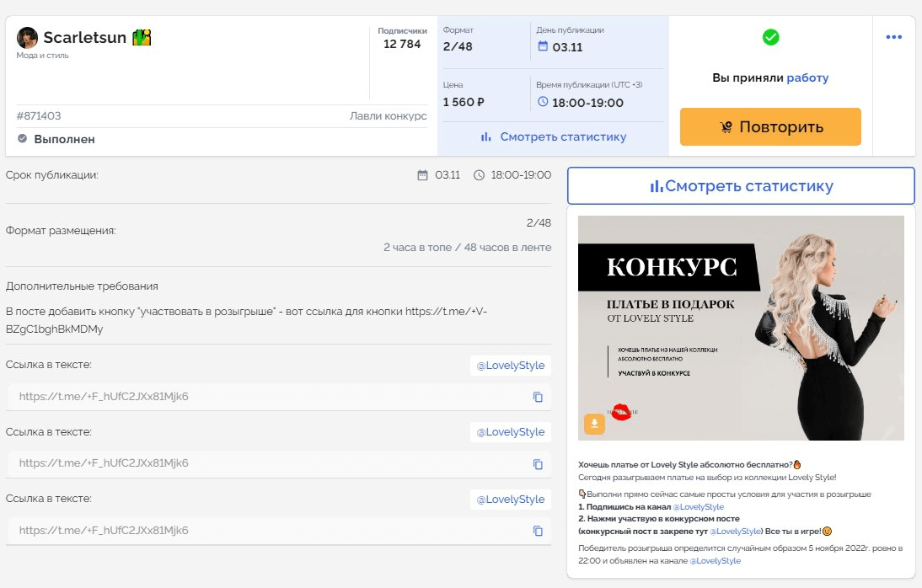The width and height of the screenshot is (922, 588).
Task: Select second t.me link field
Action: [x=279, y=463]
